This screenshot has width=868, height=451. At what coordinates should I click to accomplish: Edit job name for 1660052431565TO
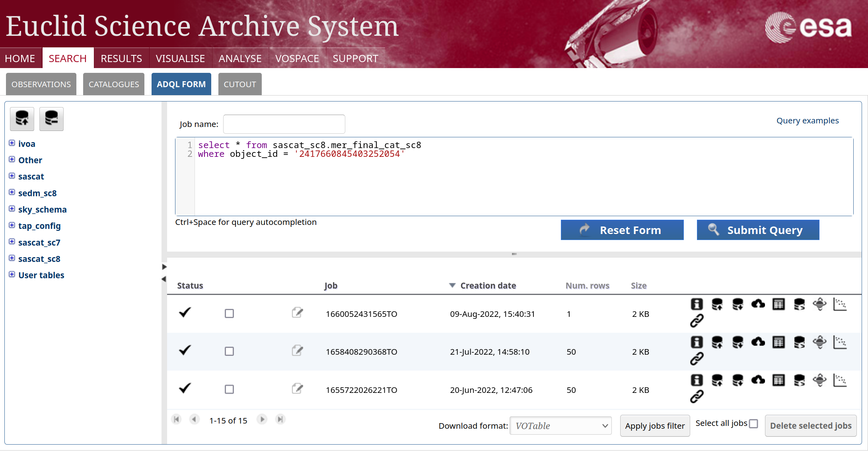pos(298,313)
